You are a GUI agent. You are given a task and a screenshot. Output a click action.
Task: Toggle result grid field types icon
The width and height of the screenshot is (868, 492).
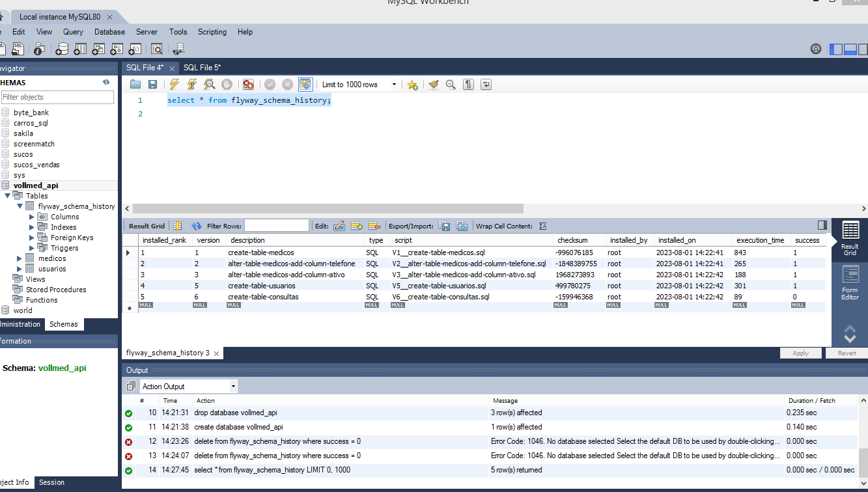pos(178,226)
